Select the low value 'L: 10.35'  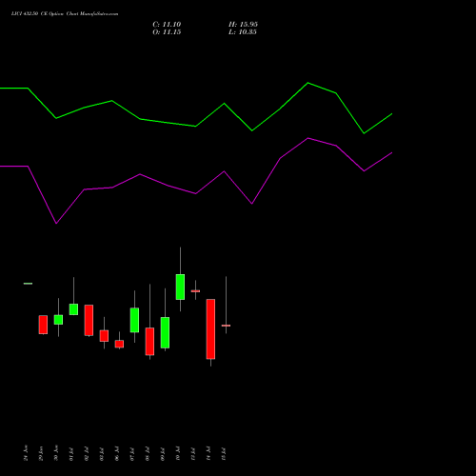tap(243, 32)
